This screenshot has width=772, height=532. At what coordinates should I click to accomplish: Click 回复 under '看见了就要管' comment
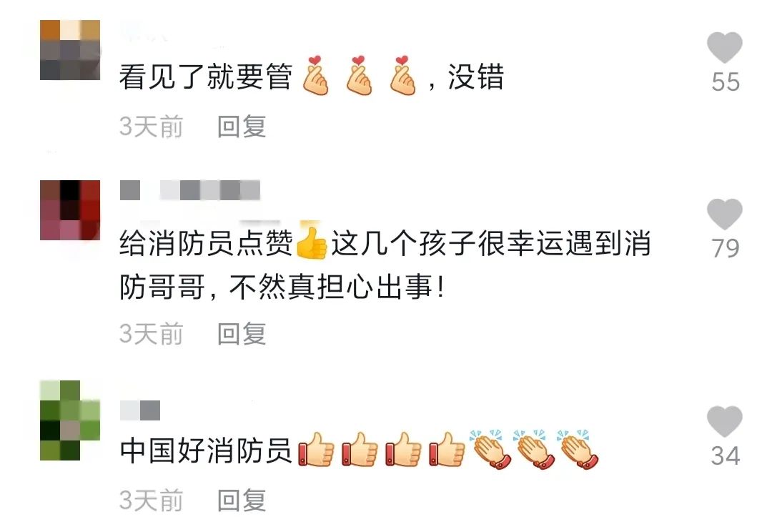(242, 127)
